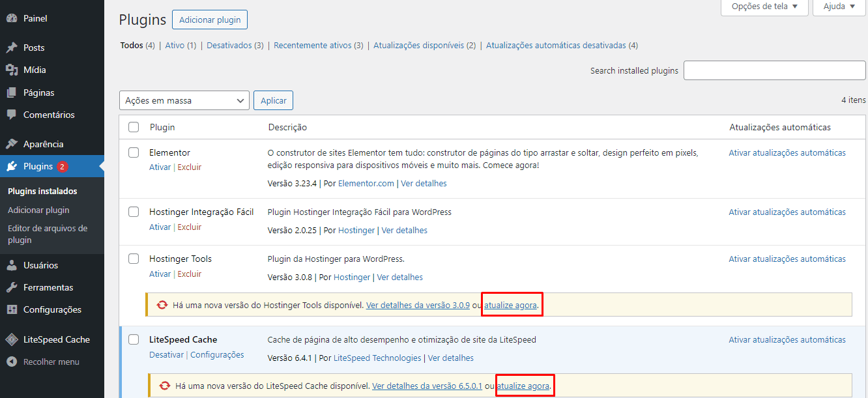The width and height of the screenshot is (868, 398).
Task: Enable auto-updates for LiteSpeed Cache
Action: point(787,340)
